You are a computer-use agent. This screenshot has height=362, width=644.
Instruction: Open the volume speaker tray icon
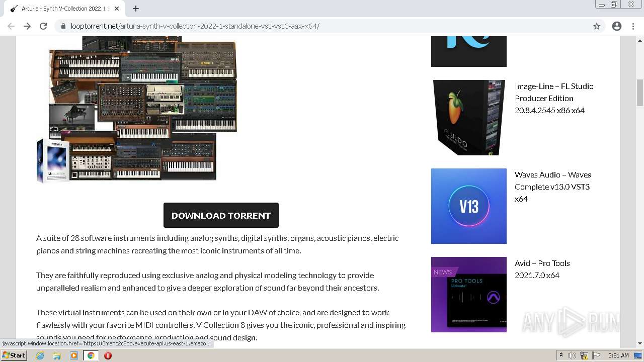572,355
